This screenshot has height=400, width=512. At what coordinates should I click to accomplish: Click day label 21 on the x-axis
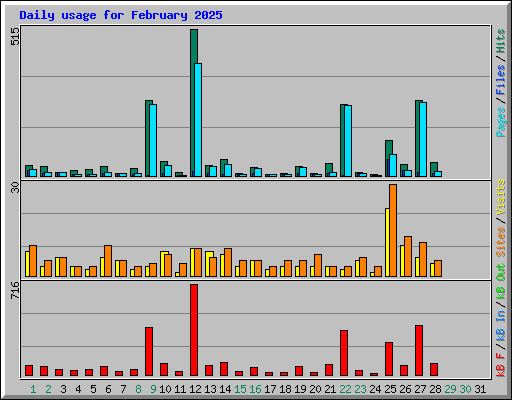[x=330, y=389]
